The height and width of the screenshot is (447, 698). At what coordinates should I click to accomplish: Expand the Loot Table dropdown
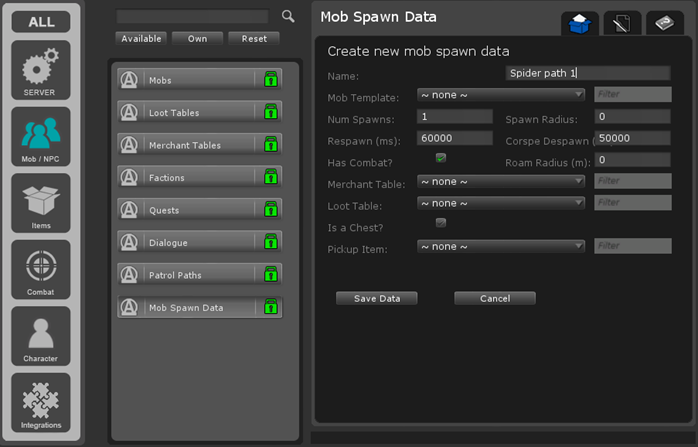pos(501,203)
